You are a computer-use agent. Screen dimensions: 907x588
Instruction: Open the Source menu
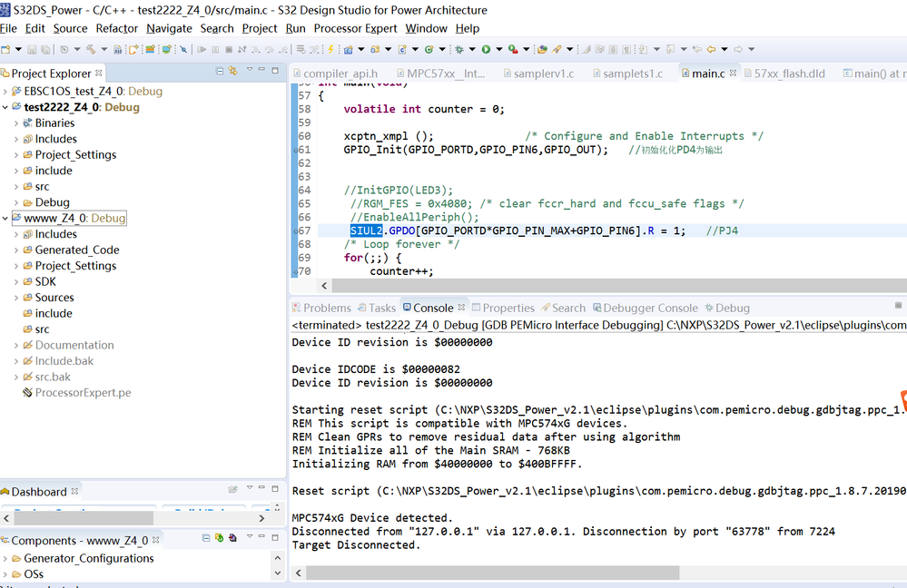click(70, 28)
